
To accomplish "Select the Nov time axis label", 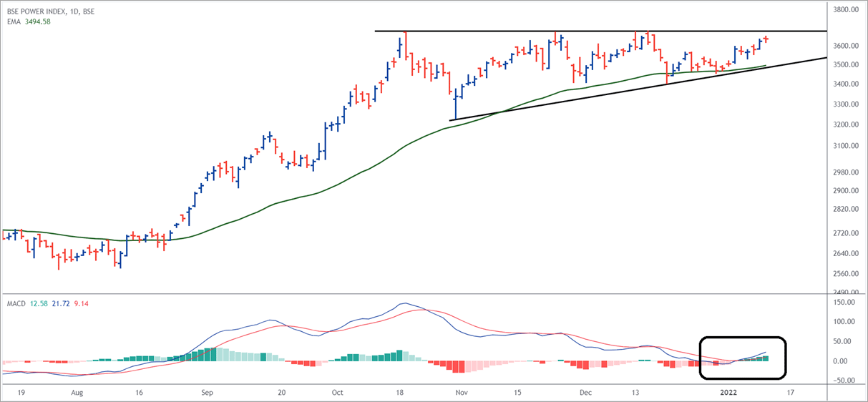I will (462, 393).
